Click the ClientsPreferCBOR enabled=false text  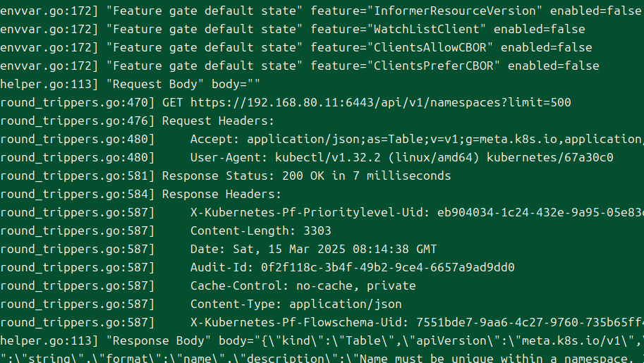[x=553, y=66]
